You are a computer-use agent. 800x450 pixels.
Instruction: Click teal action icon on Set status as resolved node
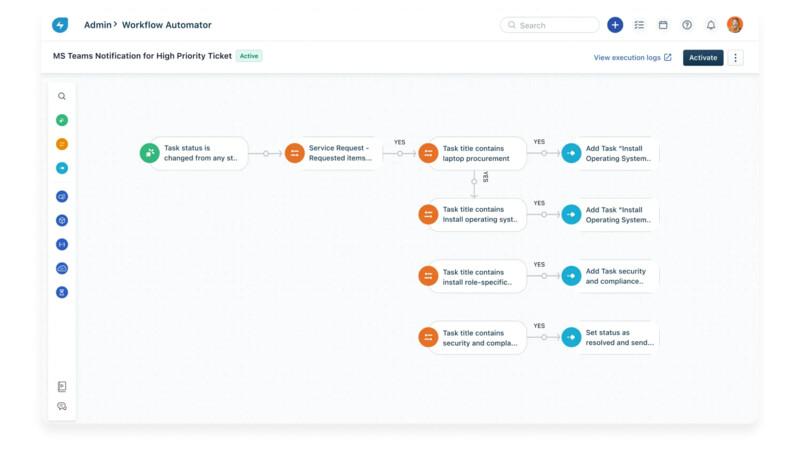pos(571,337)
